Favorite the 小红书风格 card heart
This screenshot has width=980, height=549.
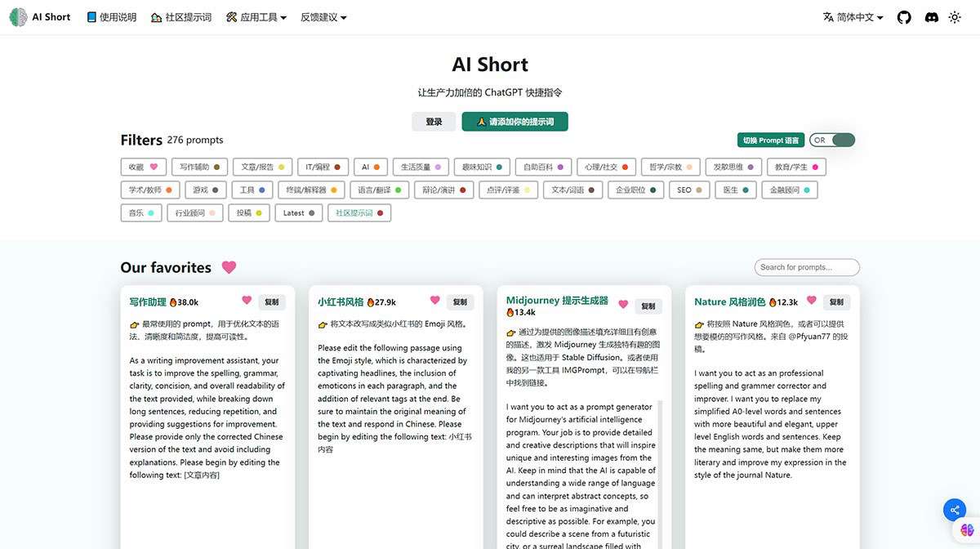435,301
